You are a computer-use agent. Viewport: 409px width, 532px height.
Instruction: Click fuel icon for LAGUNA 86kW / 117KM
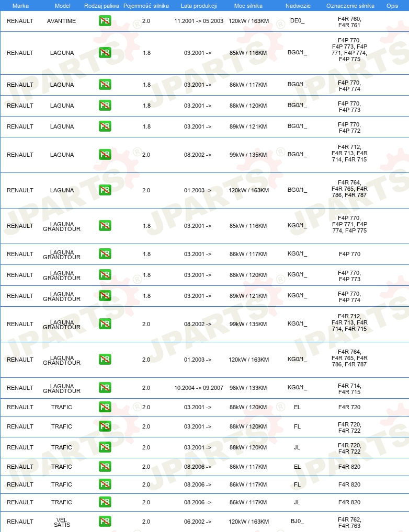tap(105, 85)
